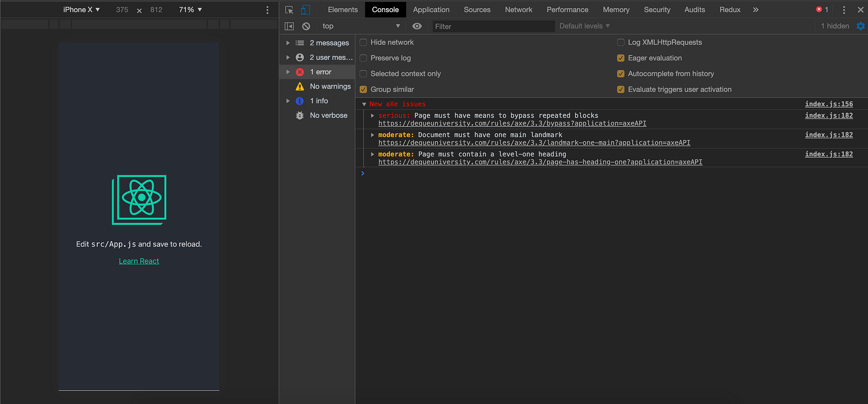The height and width of the screenshot is (404, 868).
Task: Open the 71% zoom dropdown
Action: coord(191,10)
